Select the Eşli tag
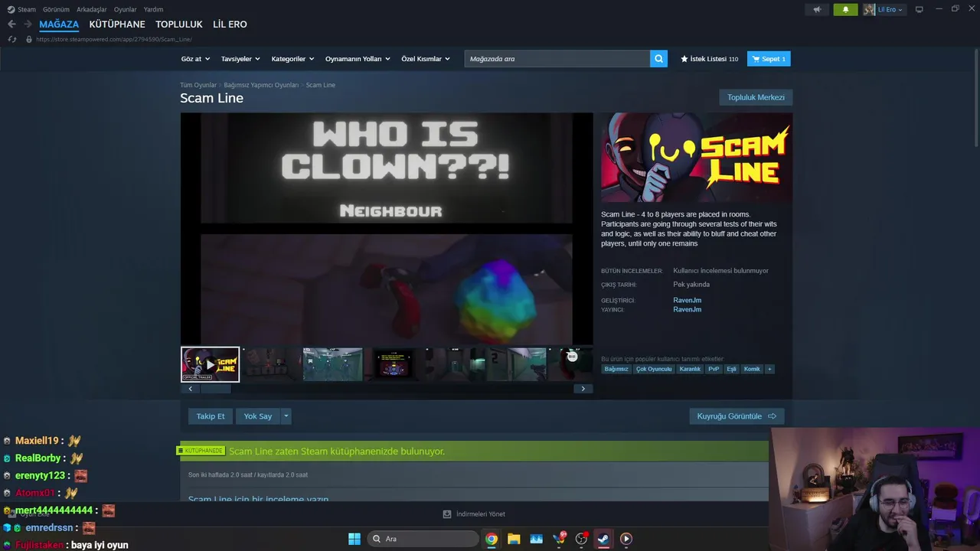This screenshot has width=980, height=551. (731, 369)
